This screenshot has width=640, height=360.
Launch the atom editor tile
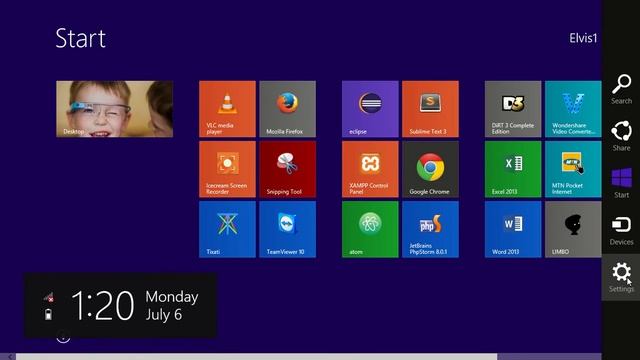point(370,229)
